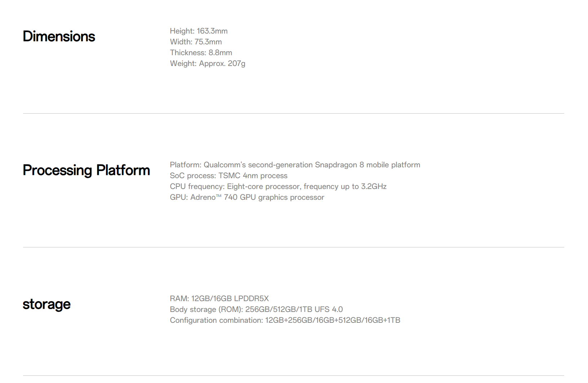
Task: Click the divider line above storage section
Action: (294, 247)
